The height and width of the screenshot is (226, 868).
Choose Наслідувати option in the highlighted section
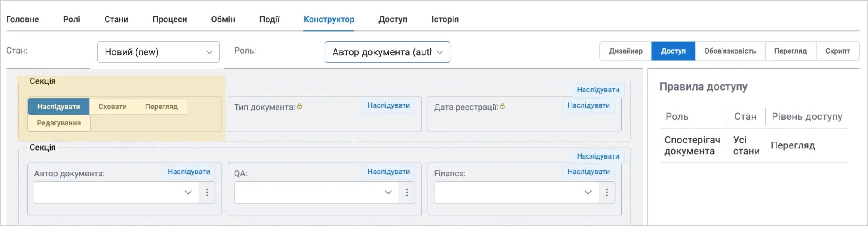(x=59, y=107)
